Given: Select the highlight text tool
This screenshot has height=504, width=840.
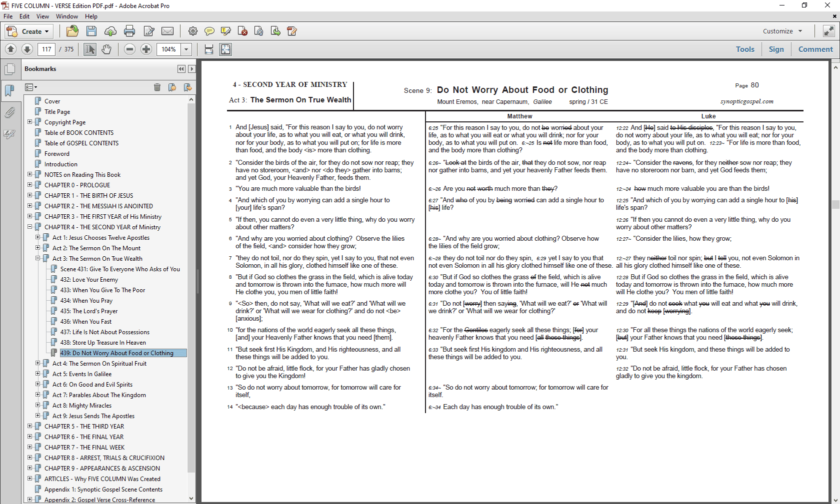Looking at the screenshot, I should click(226, 31).
